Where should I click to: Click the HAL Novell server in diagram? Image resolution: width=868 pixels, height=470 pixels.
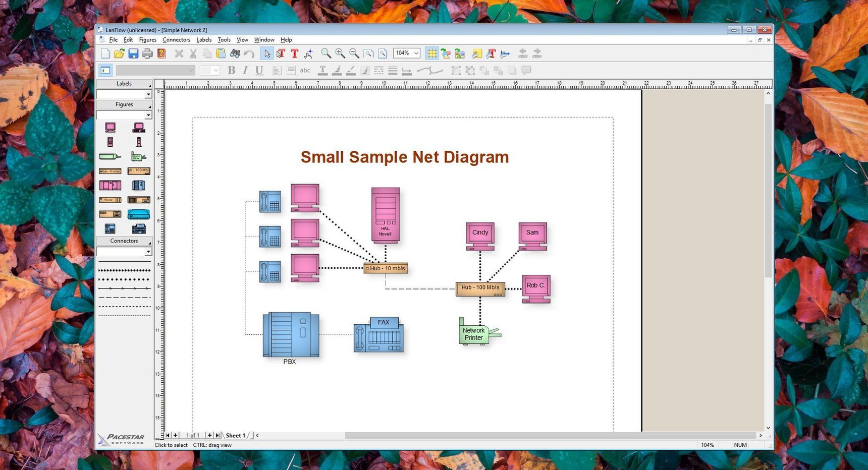386,215
